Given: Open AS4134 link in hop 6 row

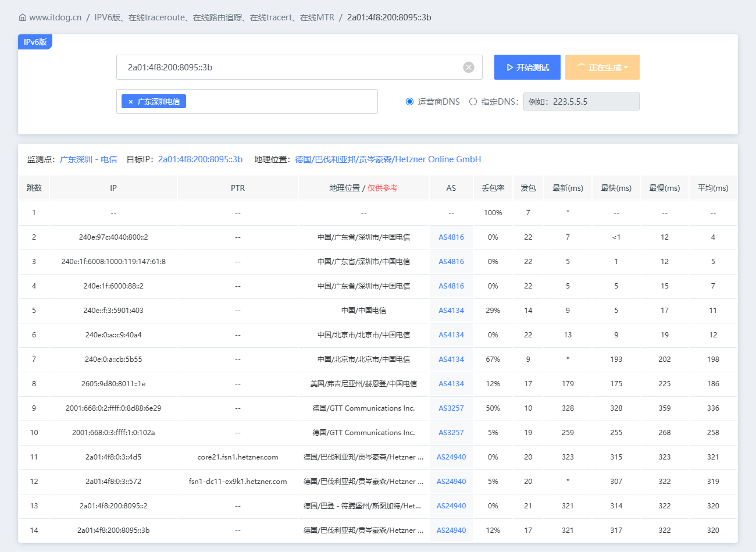Looking at the screenshot, I should point(451,335).
